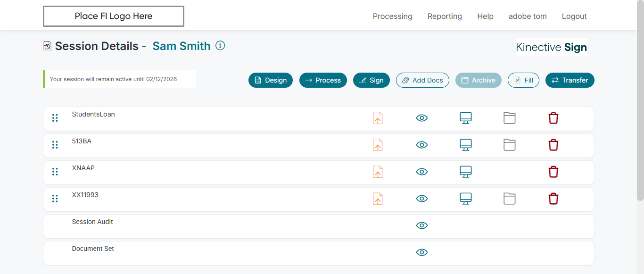Preview the Document Set with eye icon

pos(422,252)
